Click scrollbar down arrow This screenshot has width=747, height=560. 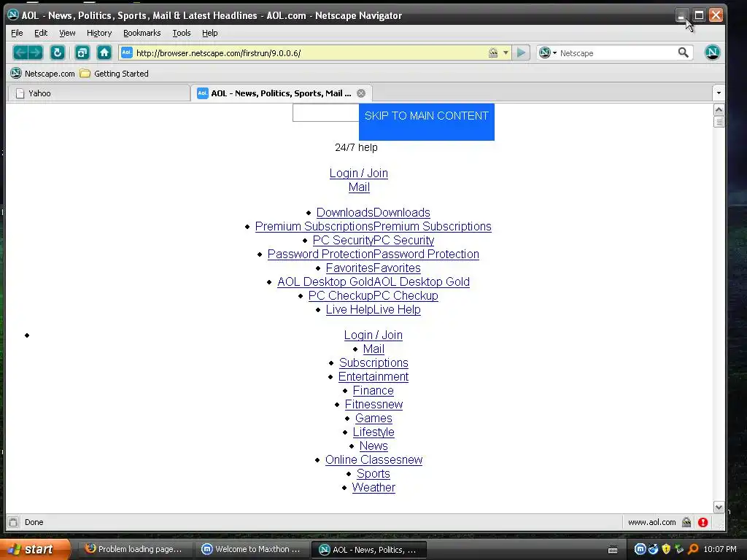(719, 507)
